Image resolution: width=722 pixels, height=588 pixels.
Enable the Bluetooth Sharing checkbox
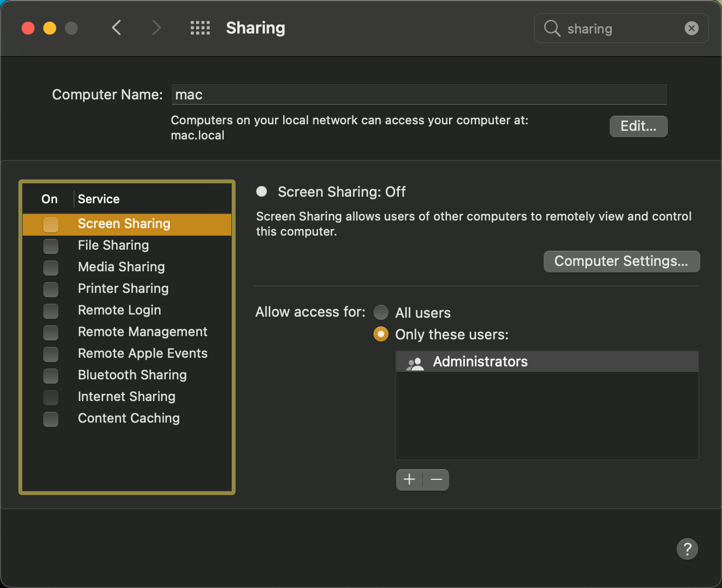tap(51, 376)
